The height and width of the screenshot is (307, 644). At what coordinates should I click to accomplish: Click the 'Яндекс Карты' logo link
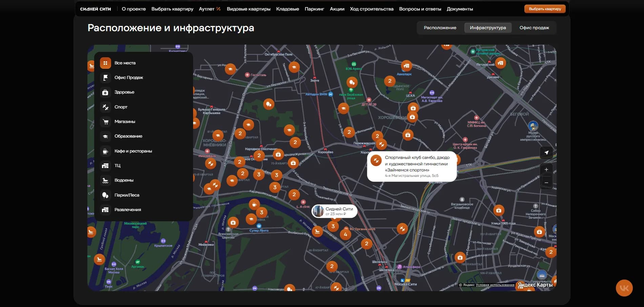[535, 285]
